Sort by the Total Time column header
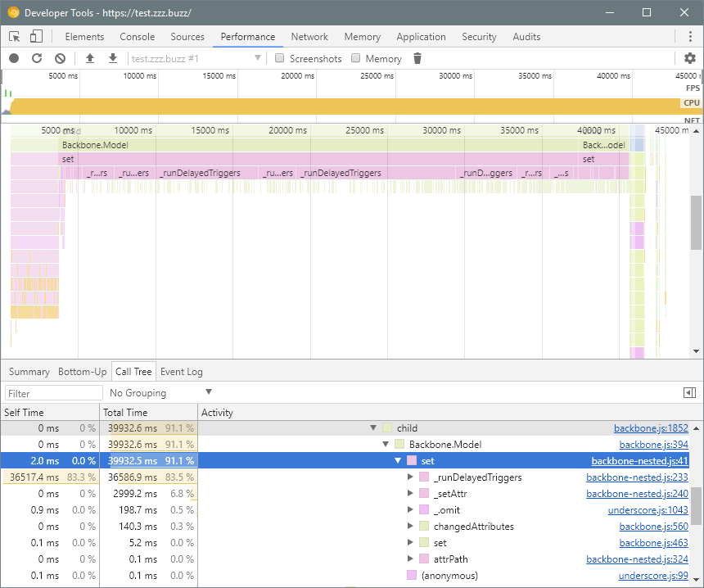The image size is (704, 588). (x=149, y=412)
